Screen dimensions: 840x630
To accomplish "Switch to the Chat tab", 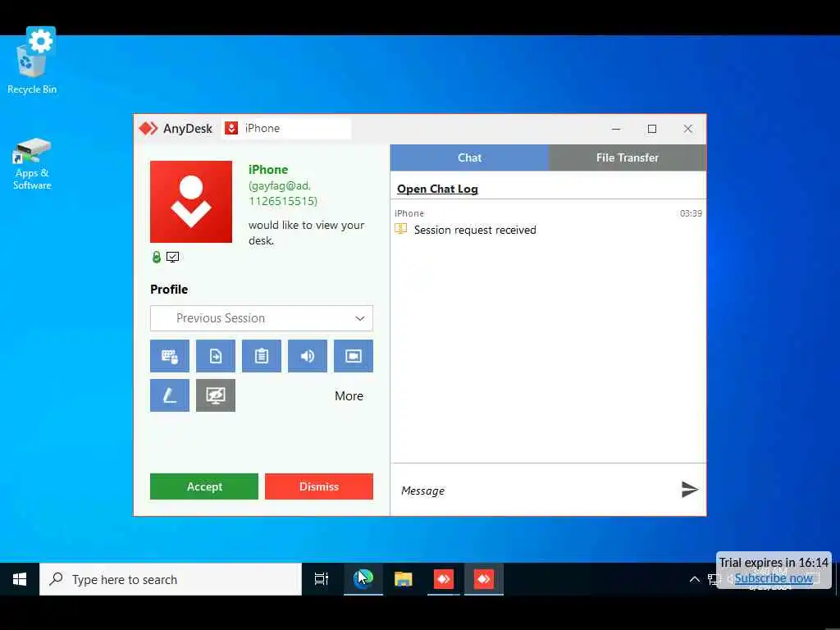I will (469, 157).
